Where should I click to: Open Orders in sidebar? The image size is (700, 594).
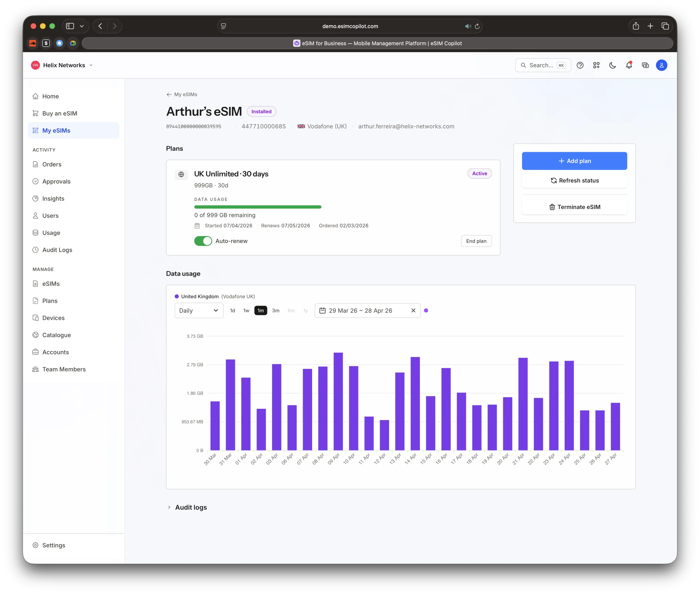73,164
